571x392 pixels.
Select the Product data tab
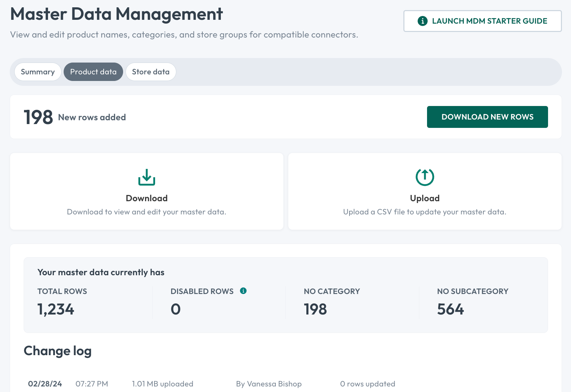point(93,72)
